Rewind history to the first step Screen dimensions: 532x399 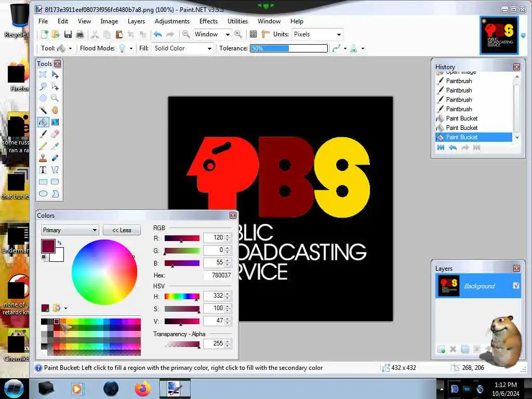[441, 148]
